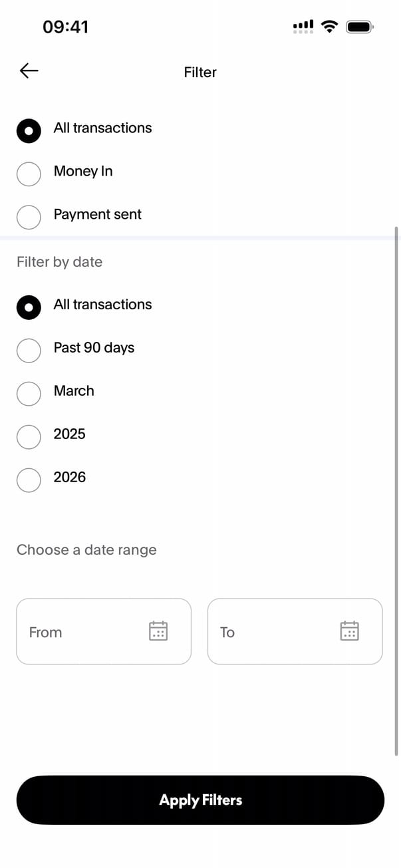
Task: Select All transactions under transaction type
Action: [x=29, y=130]
